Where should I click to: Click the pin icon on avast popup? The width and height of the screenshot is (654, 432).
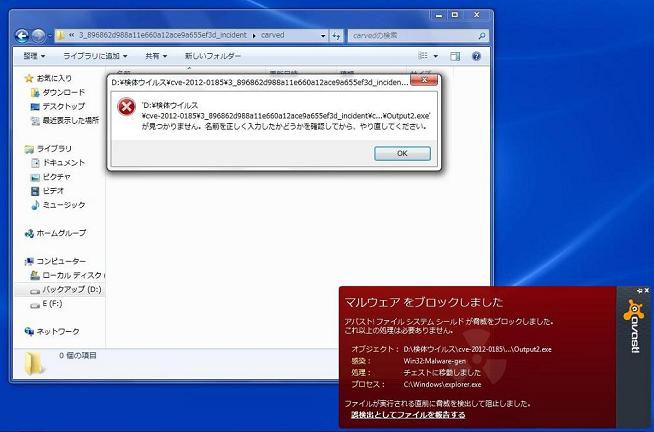(640, 291)
